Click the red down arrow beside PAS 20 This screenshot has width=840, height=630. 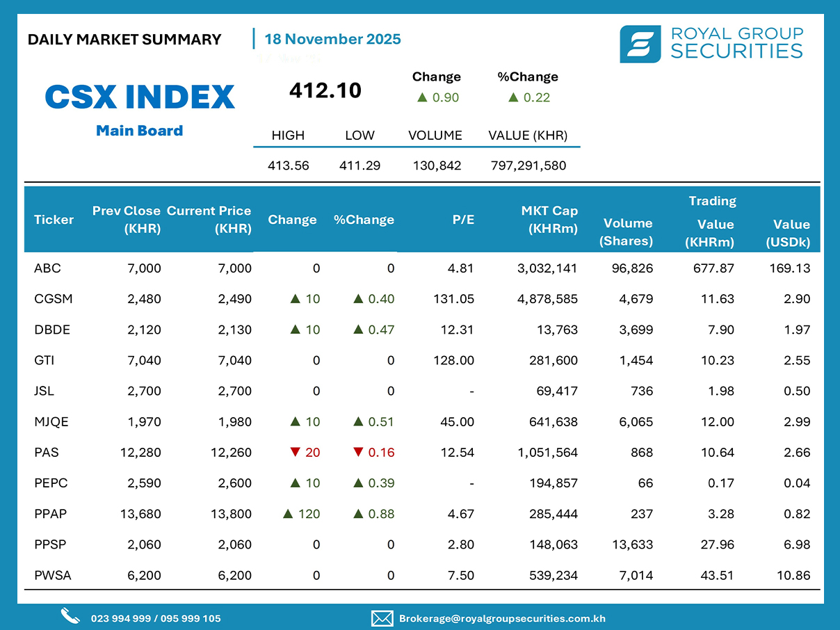[296, 453]
